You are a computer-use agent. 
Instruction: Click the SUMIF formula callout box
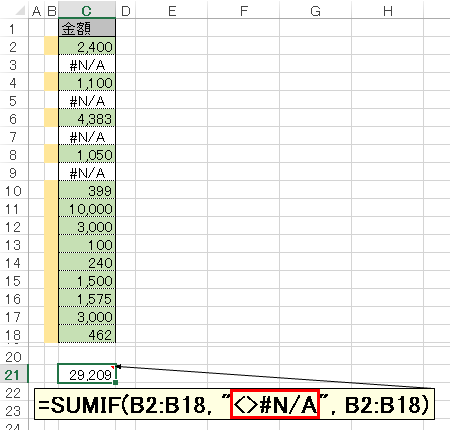234,404
